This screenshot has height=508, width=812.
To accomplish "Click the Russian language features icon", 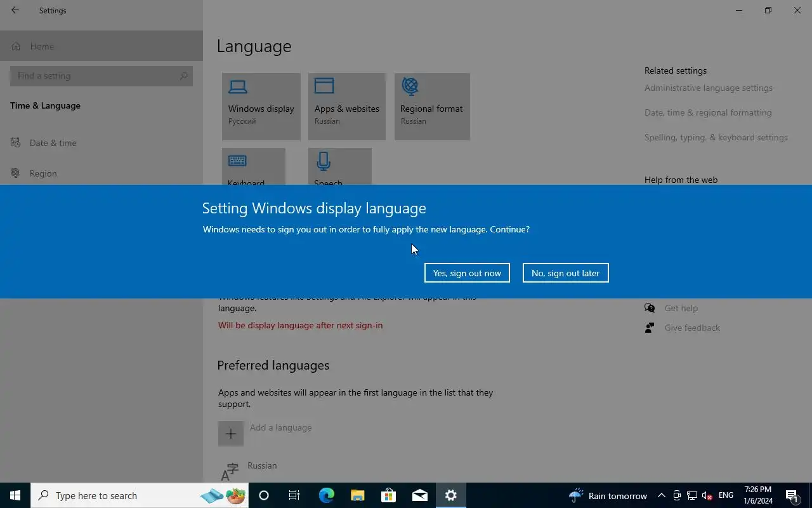I will coord(228,472).
